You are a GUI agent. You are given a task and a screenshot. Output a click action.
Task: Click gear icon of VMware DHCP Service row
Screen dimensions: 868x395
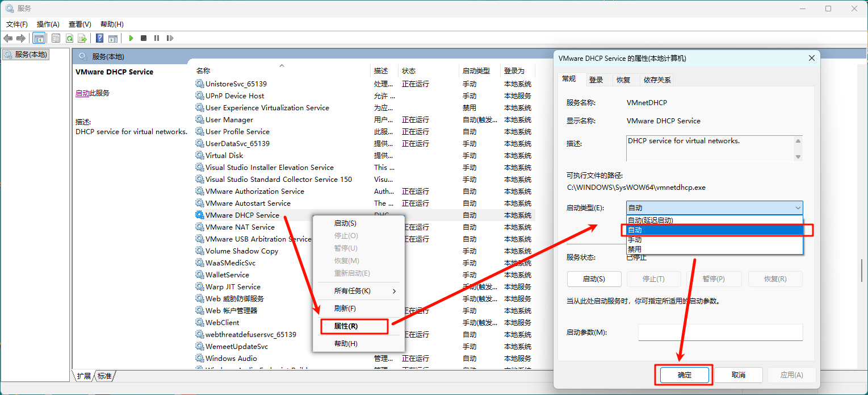pyautogui.click(x=199, y=215)
